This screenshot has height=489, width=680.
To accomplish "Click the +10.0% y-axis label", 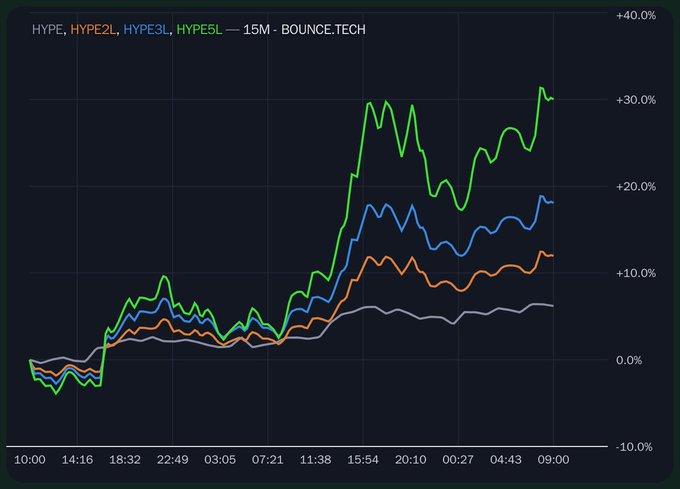I will point(636,274).
